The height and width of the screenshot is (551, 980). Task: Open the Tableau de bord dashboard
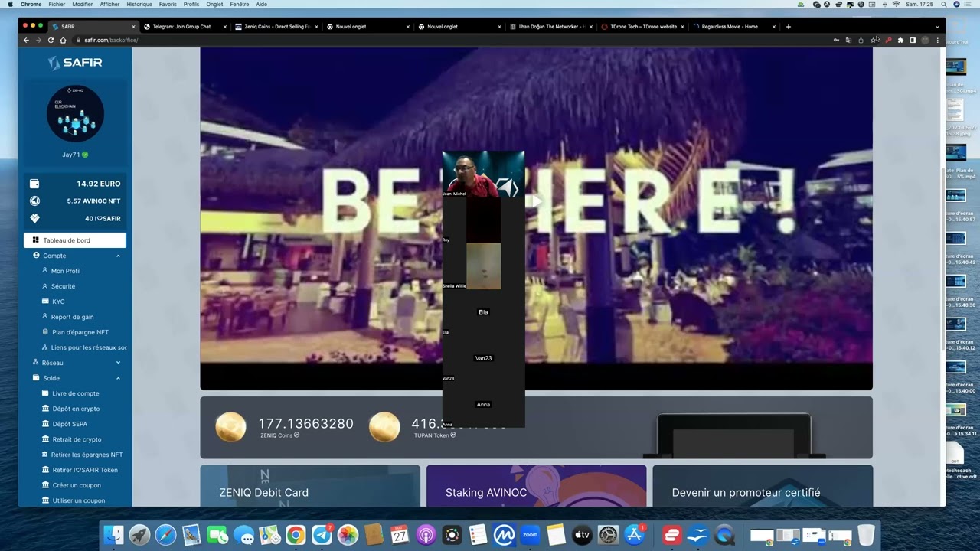click(75, 240)
